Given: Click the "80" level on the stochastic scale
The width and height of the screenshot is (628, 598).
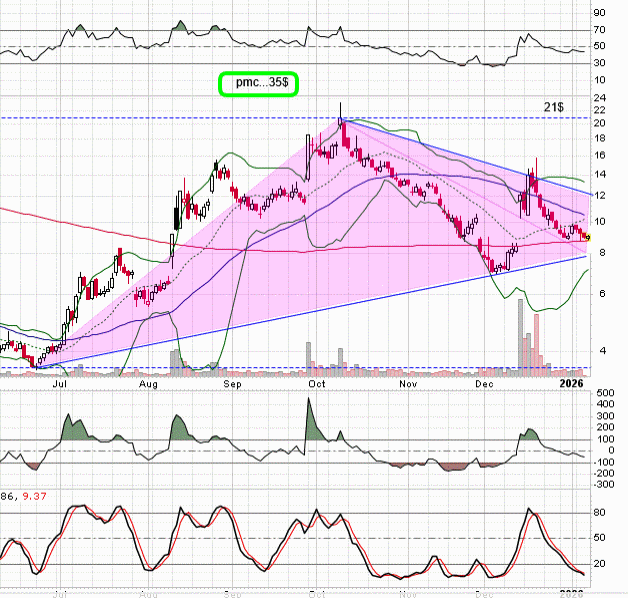Looking at the screenshot, I should point(599,513).
